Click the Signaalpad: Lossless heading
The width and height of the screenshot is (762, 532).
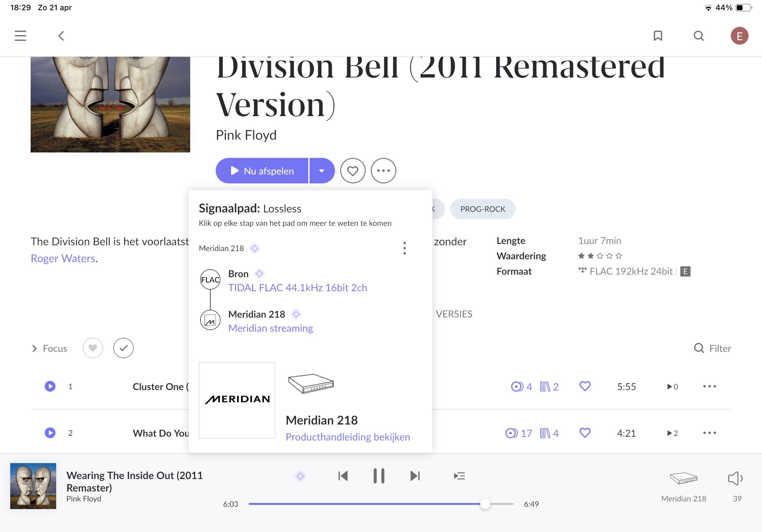pos(250,208)
